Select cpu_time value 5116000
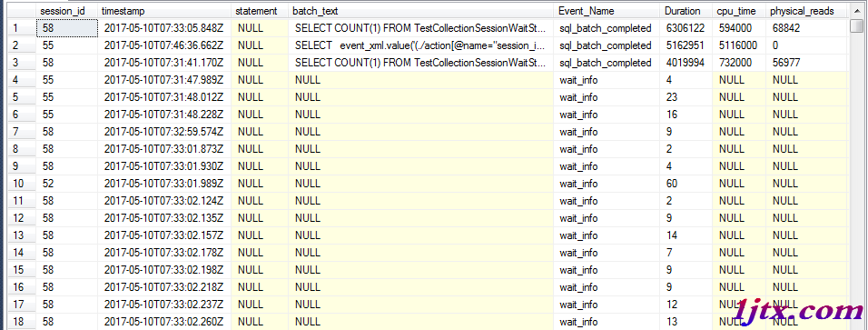The width and height of the screenshot is (868, 330). [739, 45]
